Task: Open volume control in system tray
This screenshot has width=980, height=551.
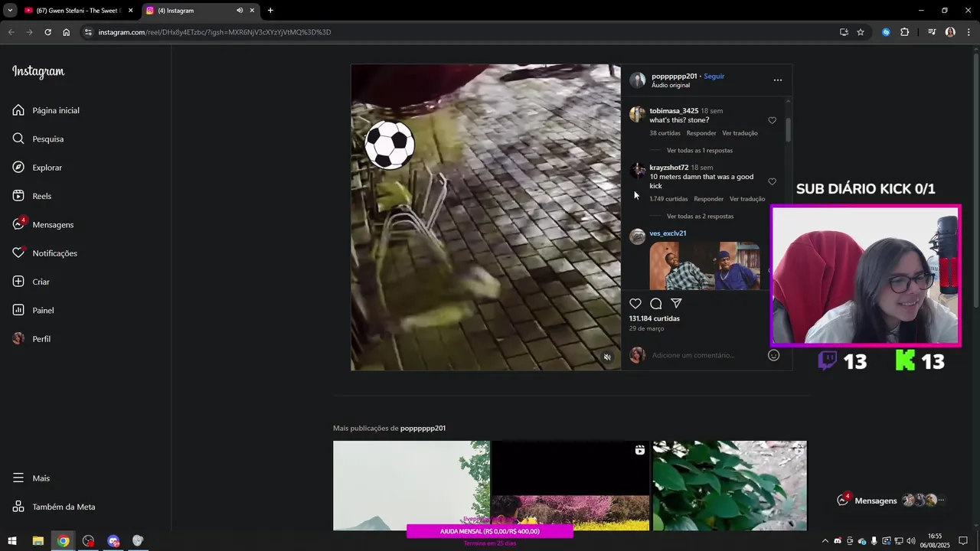Action: 910,541
